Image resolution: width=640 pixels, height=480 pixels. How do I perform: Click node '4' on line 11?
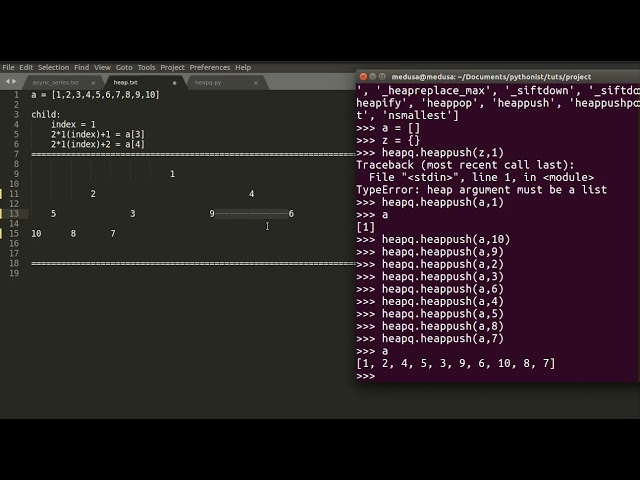point(251,194)
